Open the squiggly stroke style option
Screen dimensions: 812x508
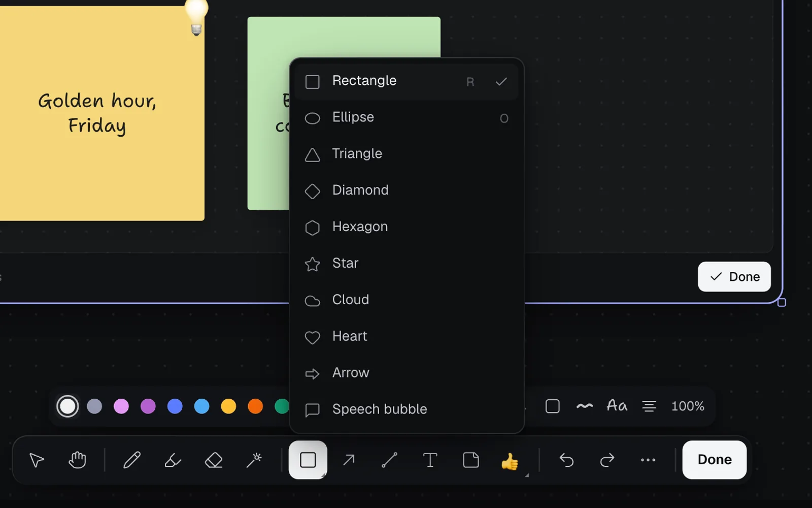[585, 406]
